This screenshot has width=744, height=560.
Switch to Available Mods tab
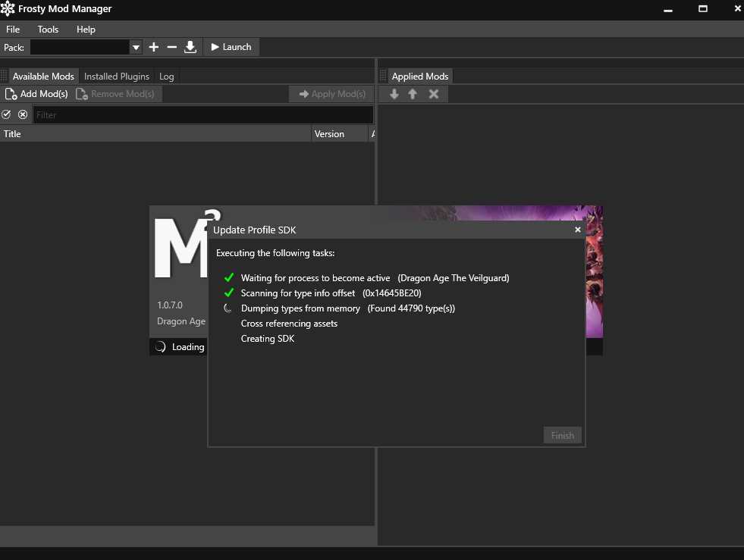pyautogui.click(x=43, y=77)
